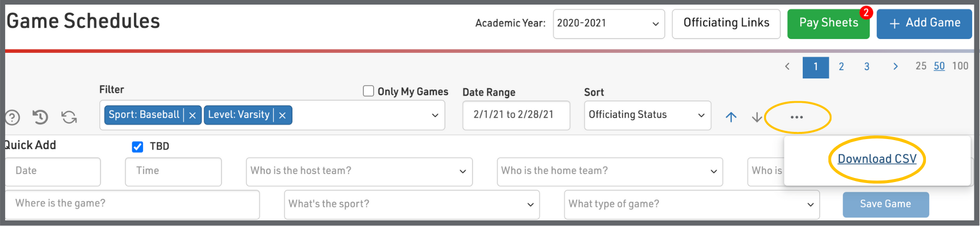980x226 pixels.
Task: Sort descending with the down arrow
Action: (757, 117)
